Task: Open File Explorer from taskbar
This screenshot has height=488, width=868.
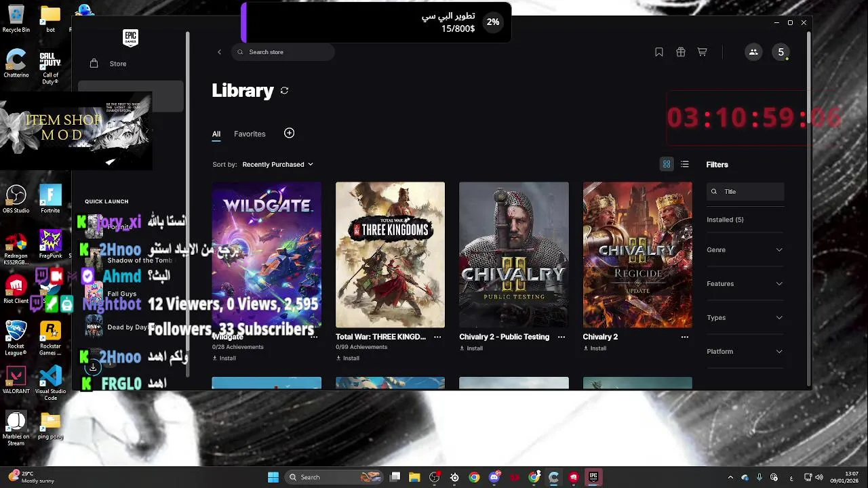Action: pos(414,477)
